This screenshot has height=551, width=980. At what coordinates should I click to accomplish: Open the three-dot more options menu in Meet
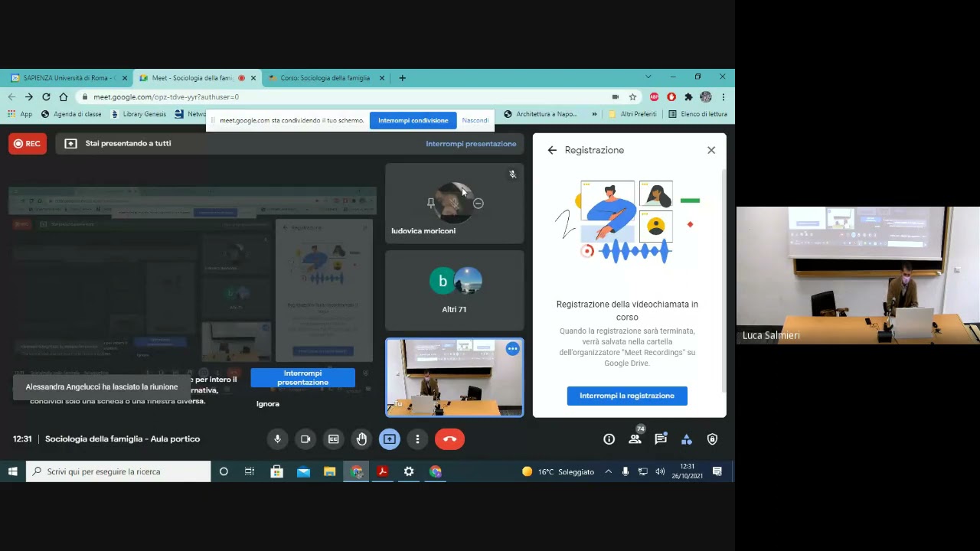[417, 439]
